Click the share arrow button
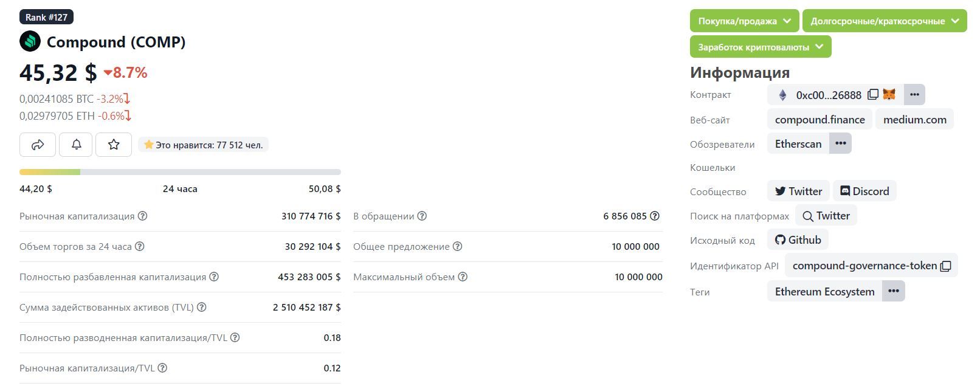 pos(38,145)
